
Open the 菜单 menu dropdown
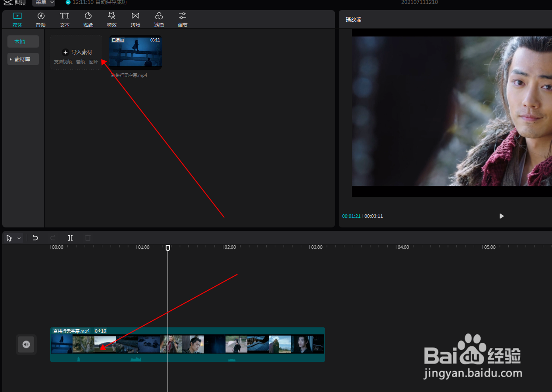click(x=44, y=3)
